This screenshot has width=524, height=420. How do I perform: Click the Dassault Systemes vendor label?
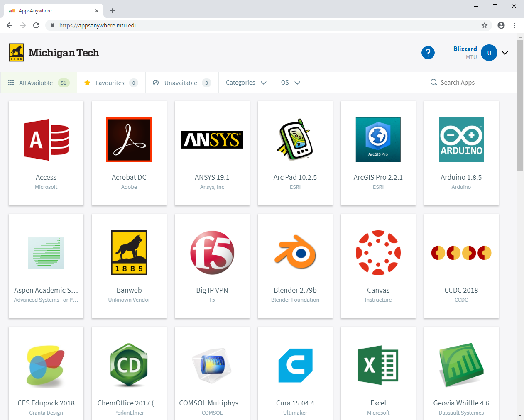click(461, 413)
